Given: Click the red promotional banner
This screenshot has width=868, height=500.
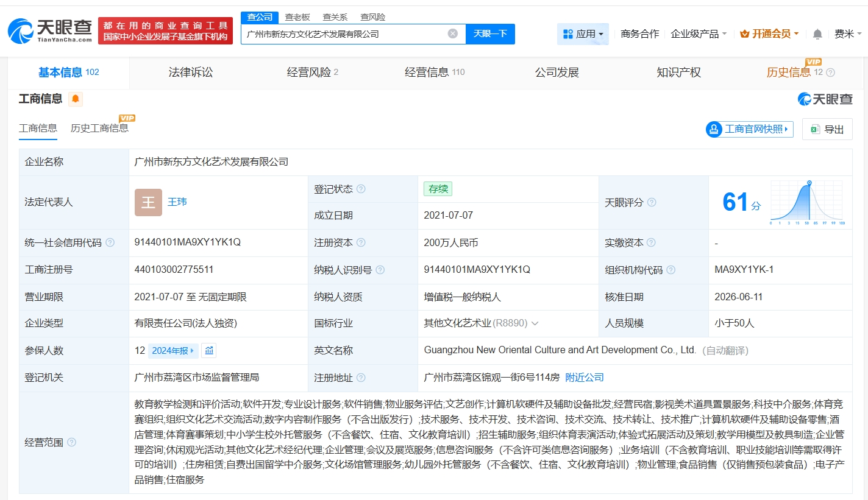Looking at the screenshot, I should (165, 31).
